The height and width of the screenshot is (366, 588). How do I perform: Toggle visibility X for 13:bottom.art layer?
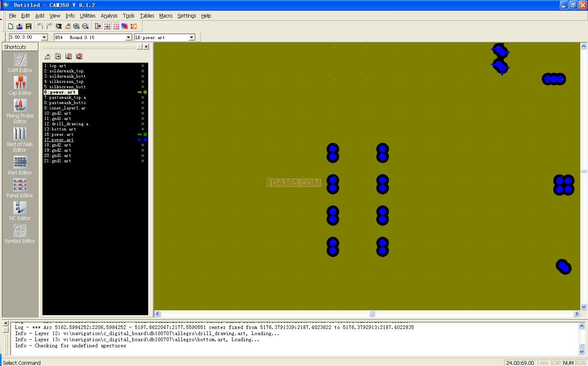[143, 129]
